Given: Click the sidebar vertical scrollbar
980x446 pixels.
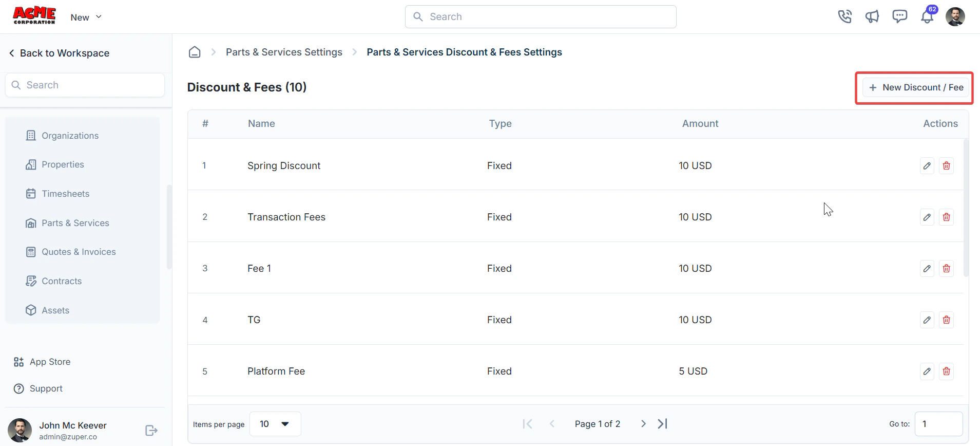Looking at the screenshot, I should click(169, 227).
